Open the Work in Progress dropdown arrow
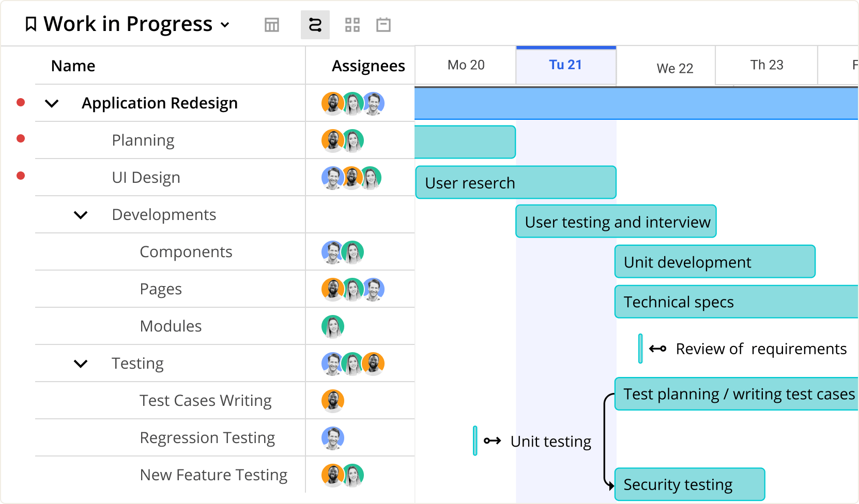Screen dimensions: 859x504 [225, 25]
